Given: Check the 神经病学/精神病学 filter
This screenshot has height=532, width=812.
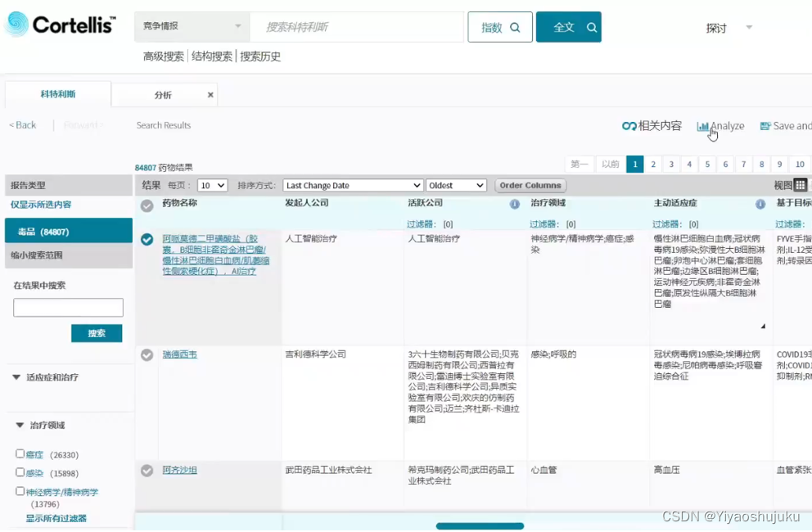Looking at the screenshot, I should click(20, 491).
